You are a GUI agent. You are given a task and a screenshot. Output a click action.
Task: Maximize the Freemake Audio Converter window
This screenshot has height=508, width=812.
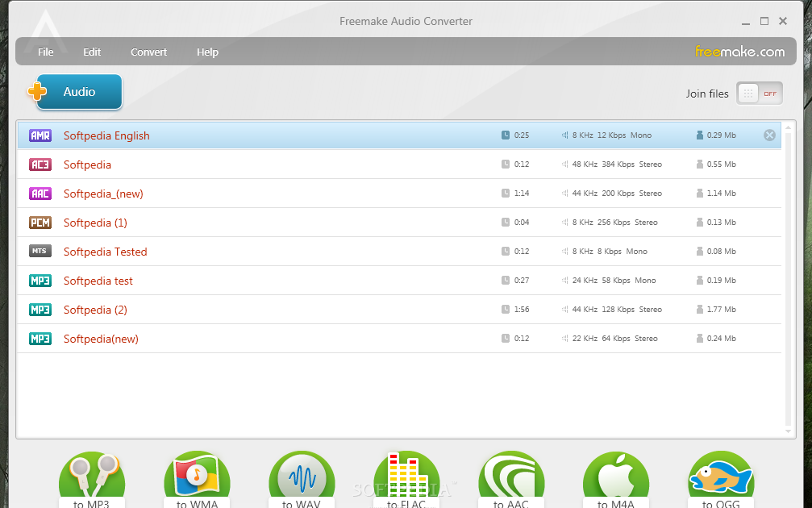(x=764, y=21)
